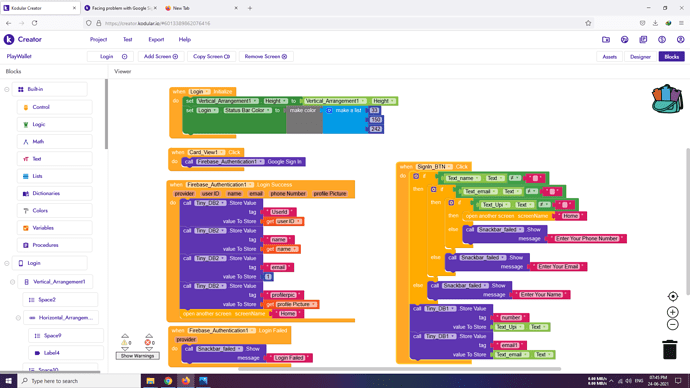Toggle mutator on the outermost if block in SignIn_BTN

point(416,176)
